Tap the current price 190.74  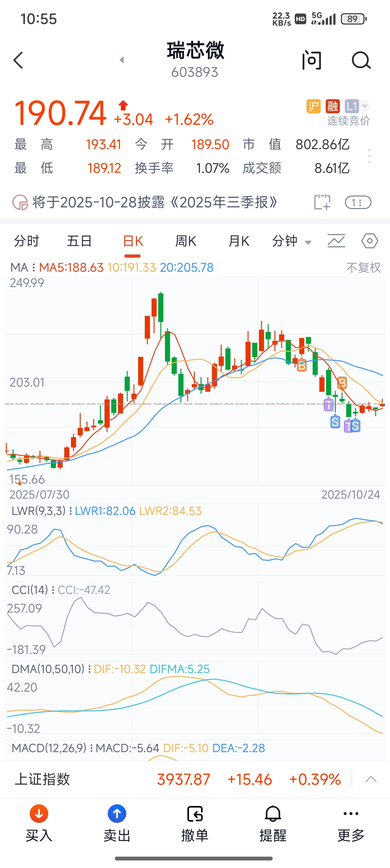[60, 113]
